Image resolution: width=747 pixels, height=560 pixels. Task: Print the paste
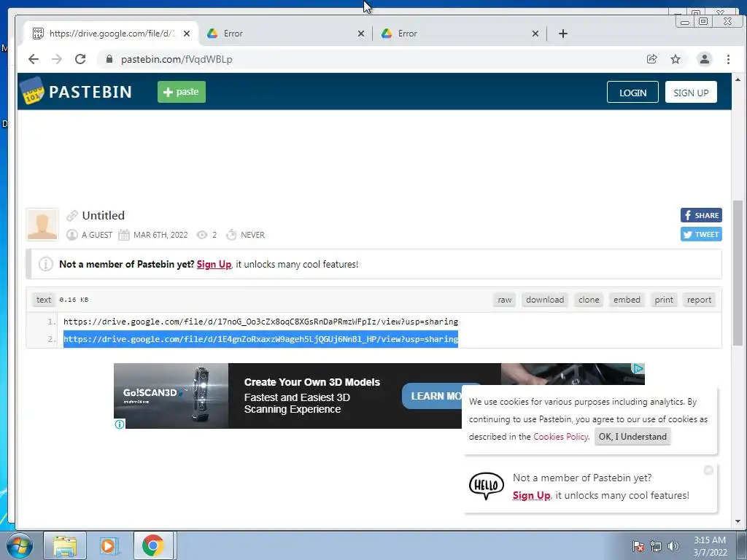664,300
